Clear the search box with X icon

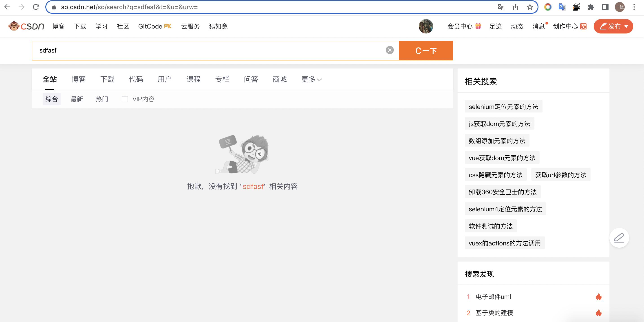pos(390,50)
